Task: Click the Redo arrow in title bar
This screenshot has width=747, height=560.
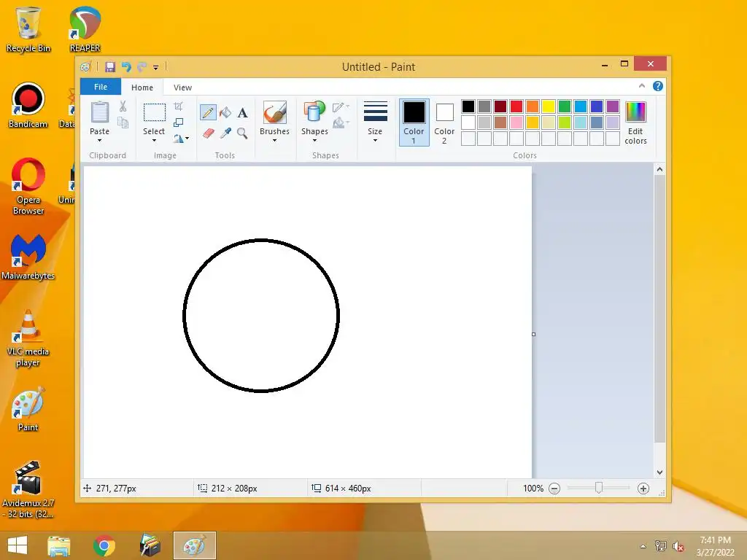Action: [x=142, y=66]
